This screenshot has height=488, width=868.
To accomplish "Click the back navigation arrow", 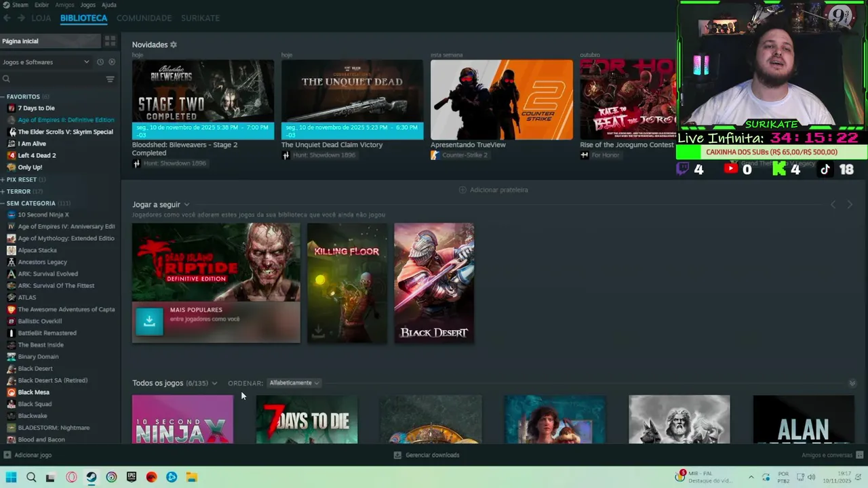I will [x=7, y=18].
